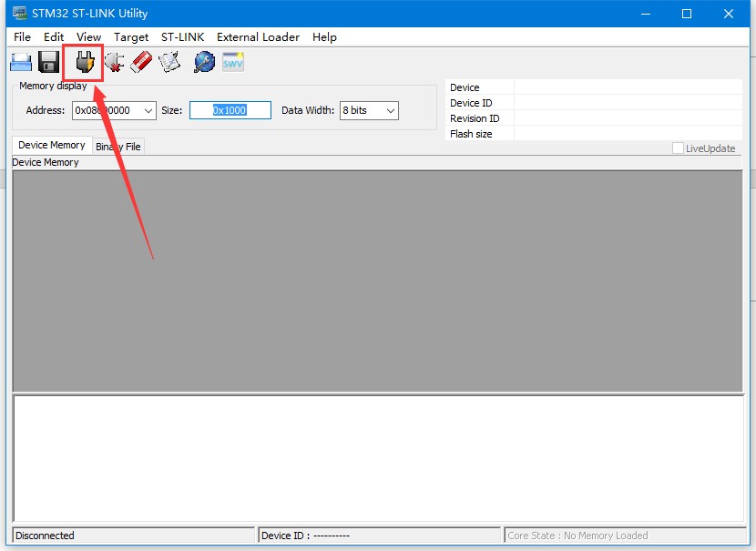Click the blue globe toolbar icon

tap(204, 62)
